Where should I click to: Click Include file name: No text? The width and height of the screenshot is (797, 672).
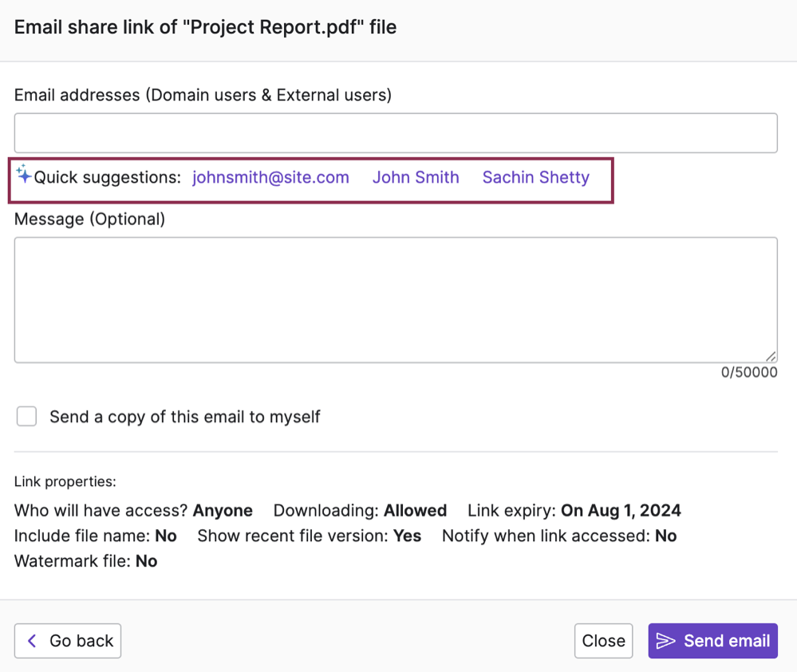coord(96,536)
